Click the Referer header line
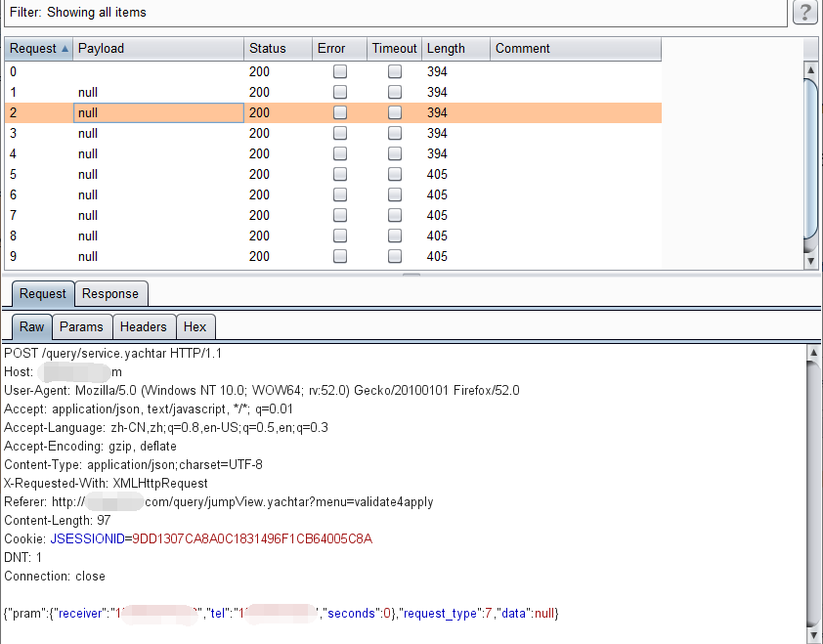 219,501
